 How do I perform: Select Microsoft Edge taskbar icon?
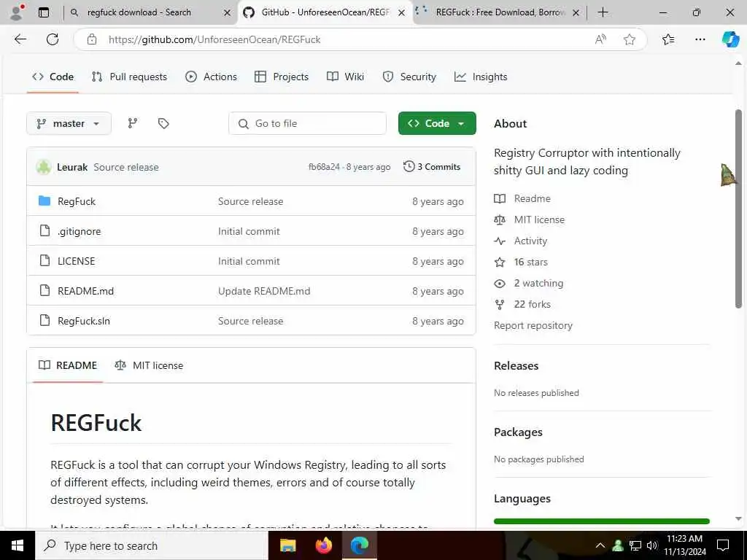pos(360,545)
